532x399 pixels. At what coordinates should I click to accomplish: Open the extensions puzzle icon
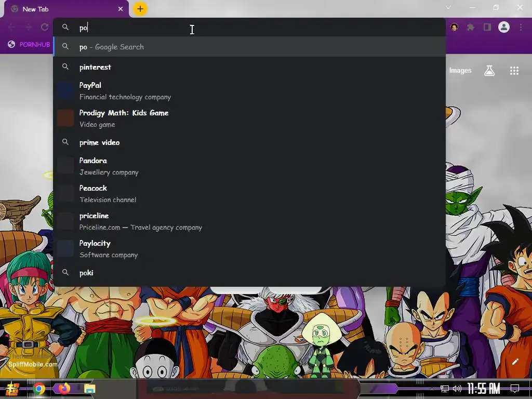tap(471, 27)
